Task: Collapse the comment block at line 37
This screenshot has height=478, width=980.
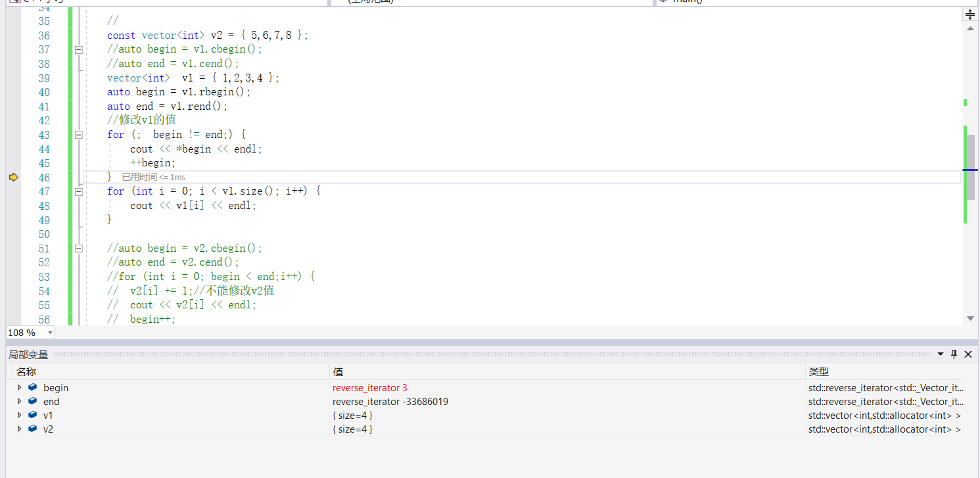Action: 79,49
